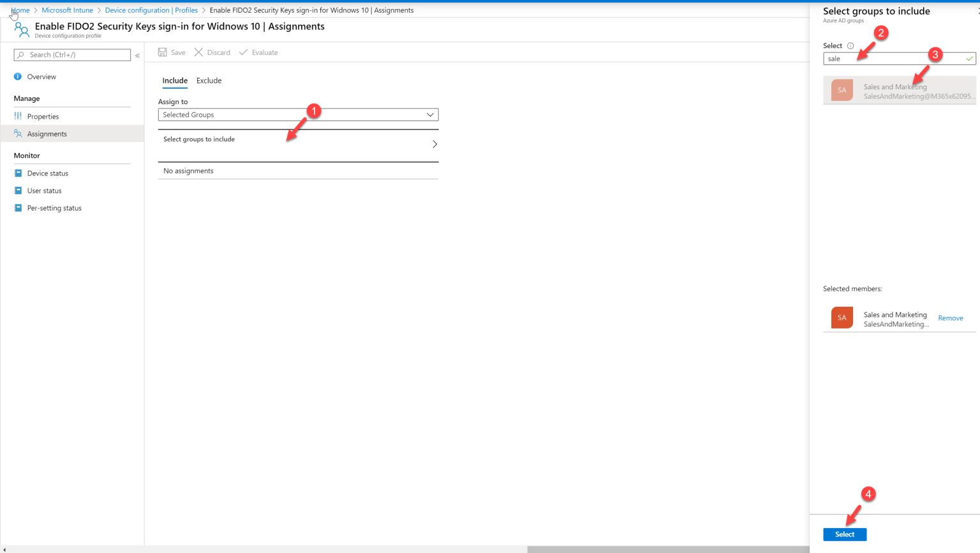This screenshot has width=980, height=553.
Task: Open Microsoft Intune breadcrumb link
Action: tap(67, 10)
